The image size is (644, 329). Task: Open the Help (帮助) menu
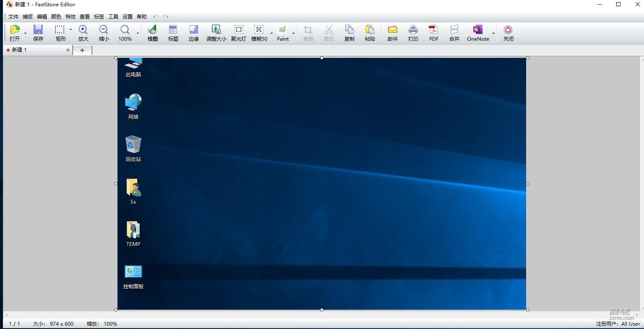[142, 17]
